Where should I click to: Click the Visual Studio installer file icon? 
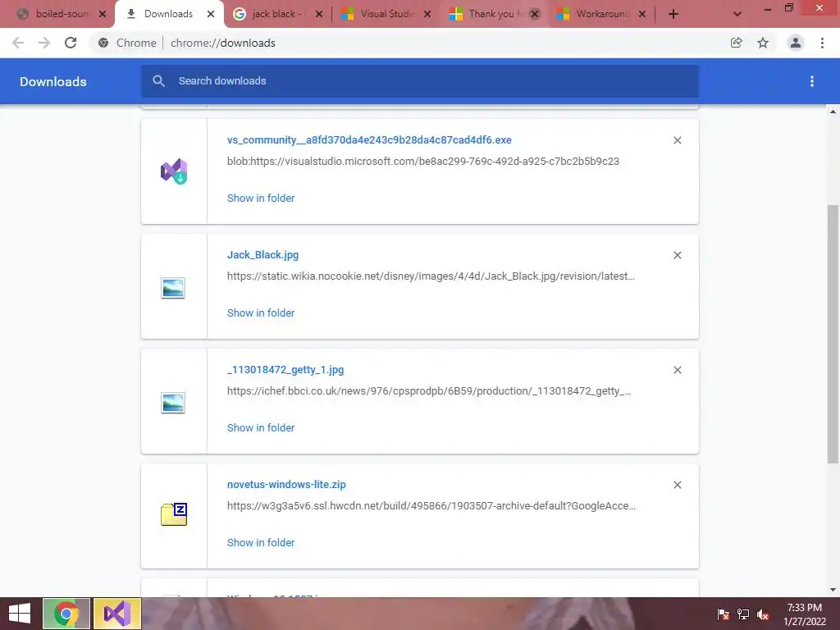pos(174,171)
